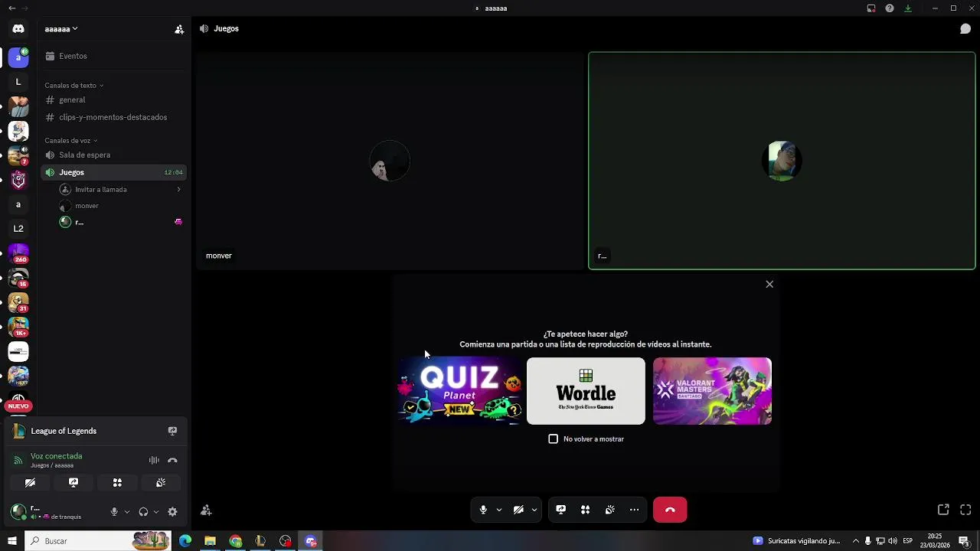This screenshot has width=980, height=551.
Task: Open soundboard from user panel button
Action: 161,483
